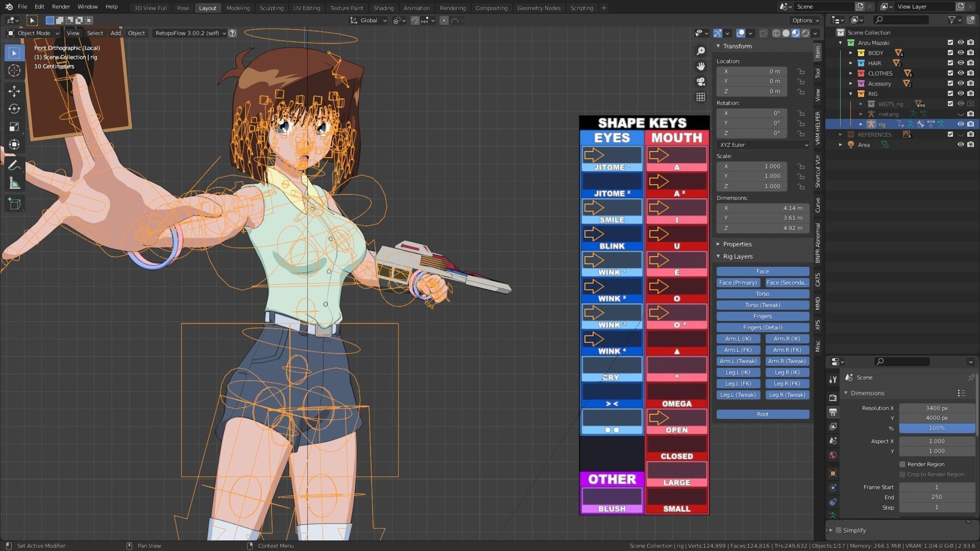The image size is (980, 551).
Task: Open the View Layer properties tab icon
Action: [833, 426]
